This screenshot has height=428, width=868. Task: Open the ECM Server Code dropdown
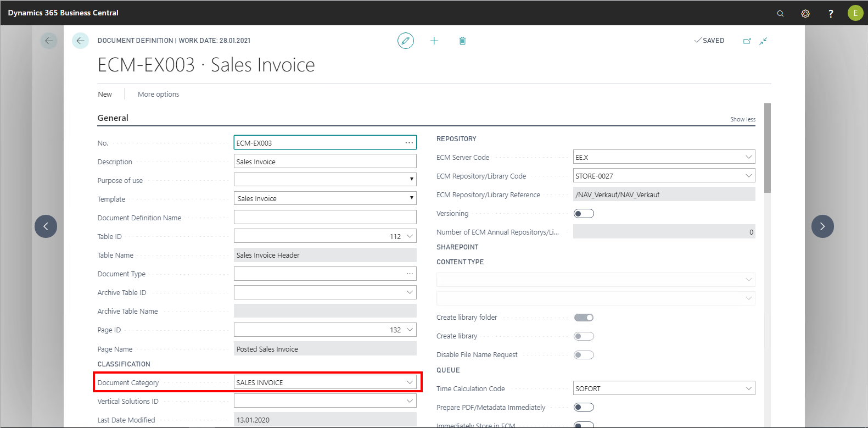(x=748, y=157)
